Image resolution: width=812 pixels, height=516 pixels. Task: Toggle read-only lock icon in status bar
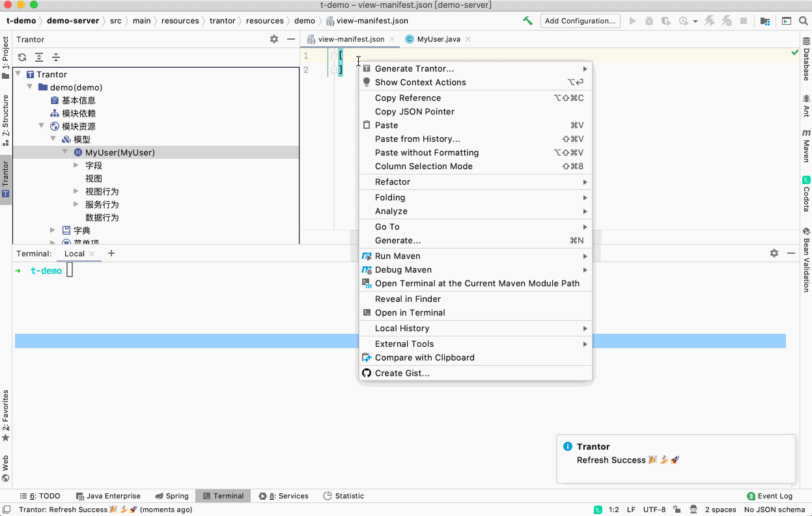click(677, 509)
